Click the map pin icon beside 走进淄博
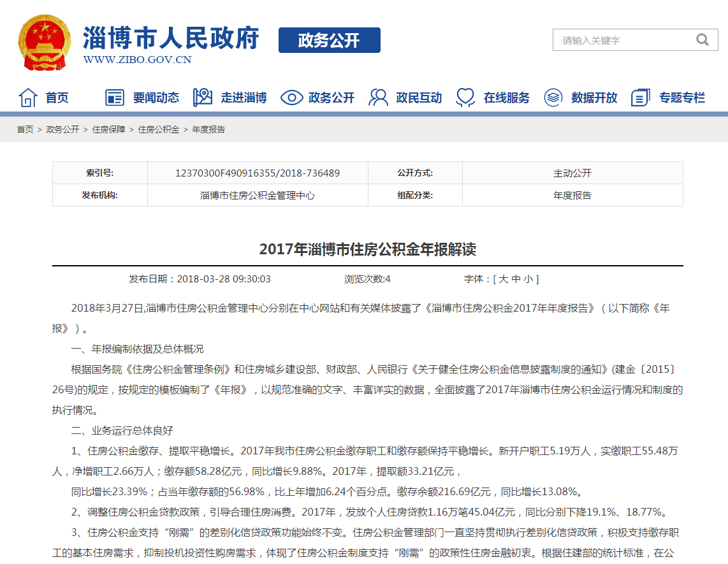 [x=203, y=98]
